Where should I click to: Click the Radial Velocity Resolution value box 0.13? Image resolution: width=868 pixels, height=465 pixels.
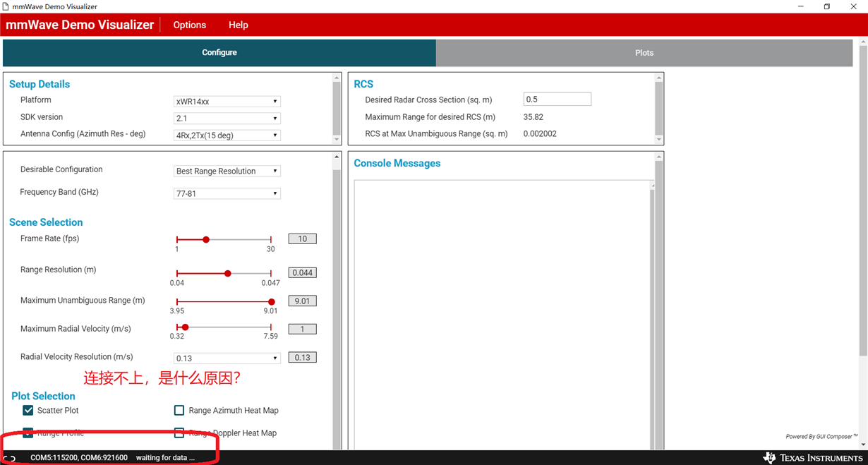pyautogui.click(x=303, y=358)
